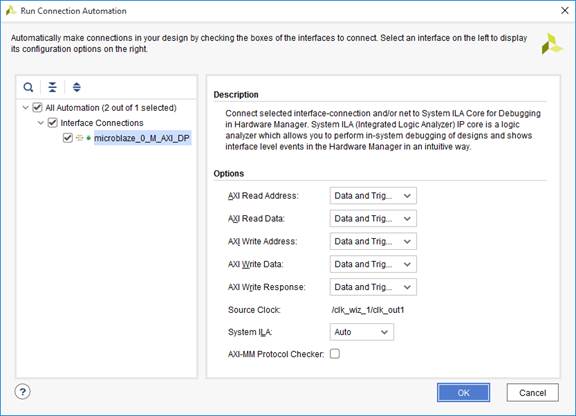Collapse the Interface Connections node
Screen dimensions: 576x416
coord(41,123)
